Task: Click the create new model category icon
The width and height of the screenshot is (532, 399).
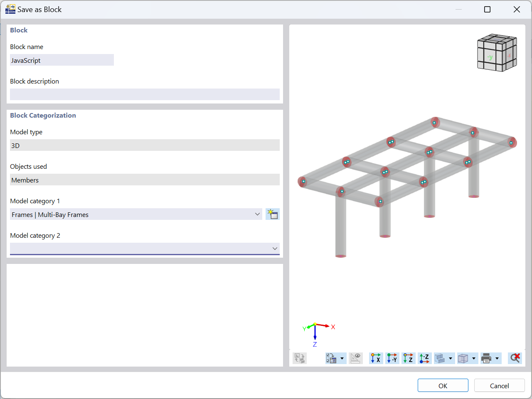Action: [x=273, y=214]
